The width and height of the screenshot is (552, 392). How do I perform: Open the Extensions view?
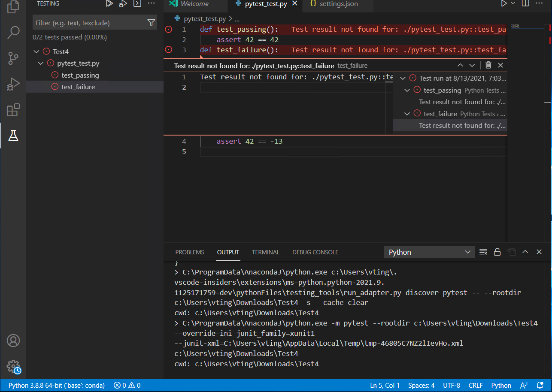[13, 110]
